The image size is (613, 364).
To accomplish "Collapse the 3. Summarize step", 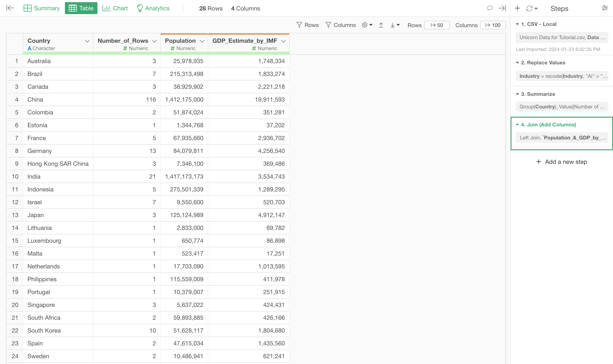I will pyautogui.click(x=517, y=94).
